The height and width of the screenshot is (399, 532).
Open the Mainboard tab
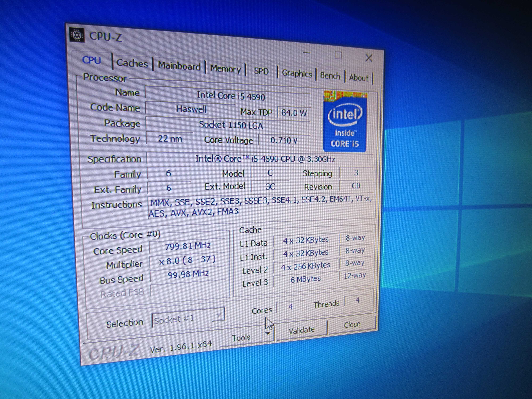[179, 66]
